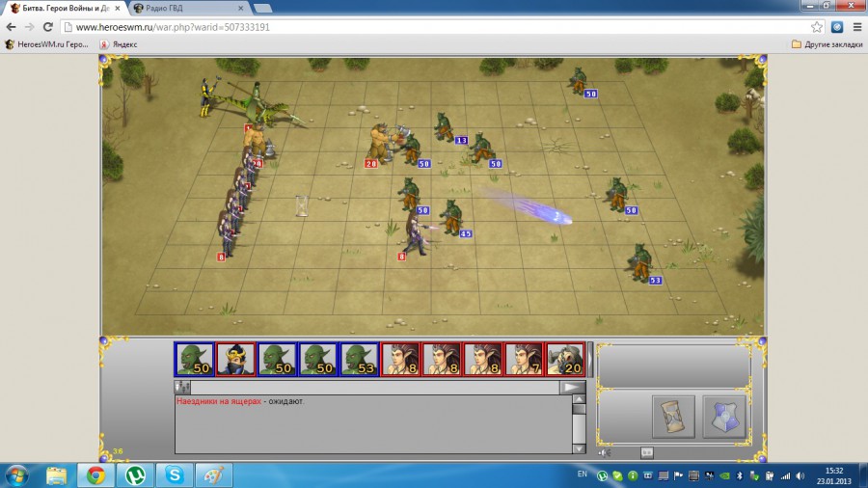This screenshot has height=488, width=868.
Task: Open Skype from taskbar
Action: 175,475
